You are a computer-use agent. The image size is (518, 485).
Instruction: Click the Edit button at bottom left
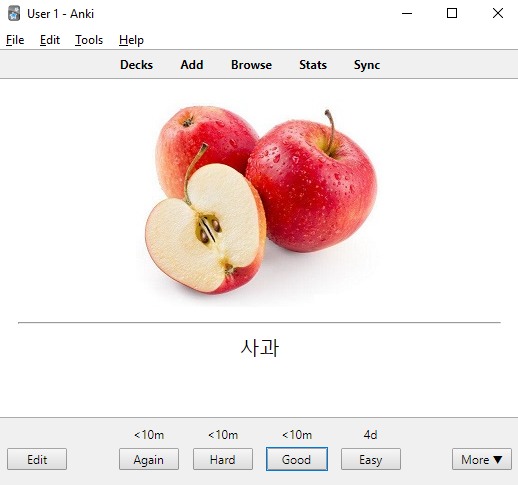[37, 459]
